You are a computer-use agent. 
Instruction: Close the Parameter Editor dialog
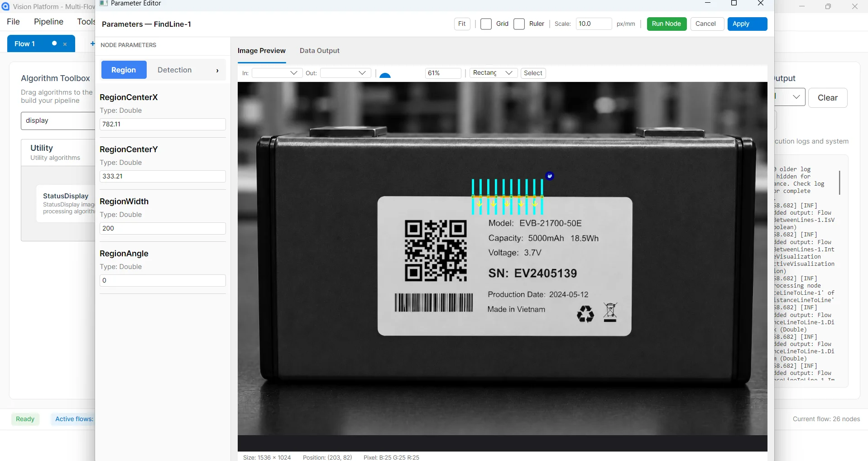pyautogui.click(x=761, y=3)
